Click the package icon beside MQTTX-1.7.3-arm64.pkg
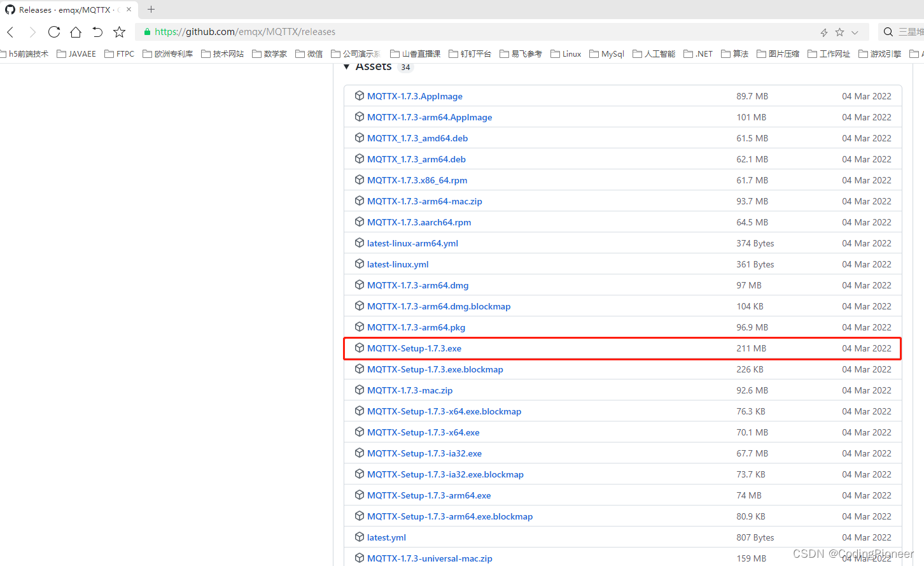The width and height of the screenshot is (924, 566). click(x=360, y=327)
